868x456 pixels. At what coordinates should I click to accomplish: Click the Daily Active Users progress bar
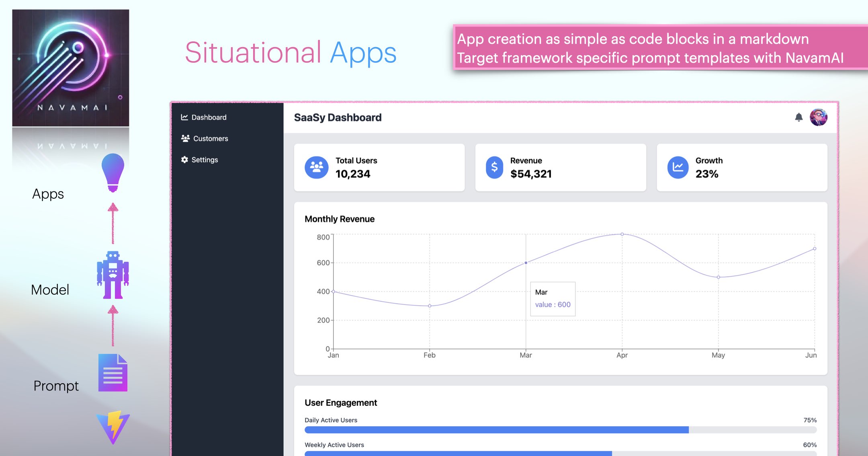click(561, 430)
